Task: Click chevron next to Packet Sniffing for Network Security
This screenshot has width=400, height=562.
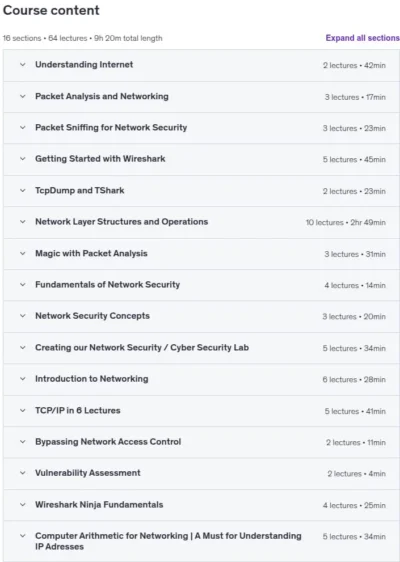Action: [23, 127]
